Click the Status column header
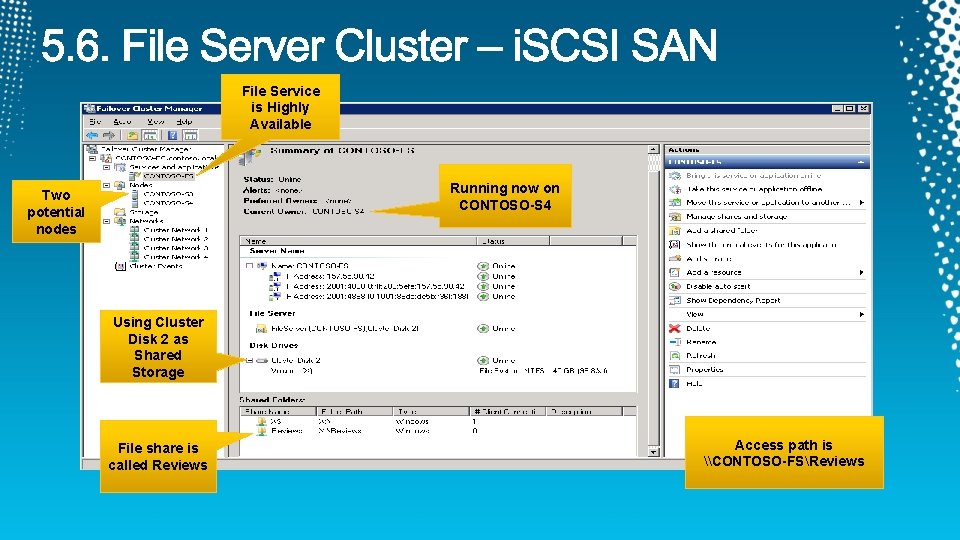The height and width of the screenshot is (540, 960). pyautogui.click(x=513, y=241)
